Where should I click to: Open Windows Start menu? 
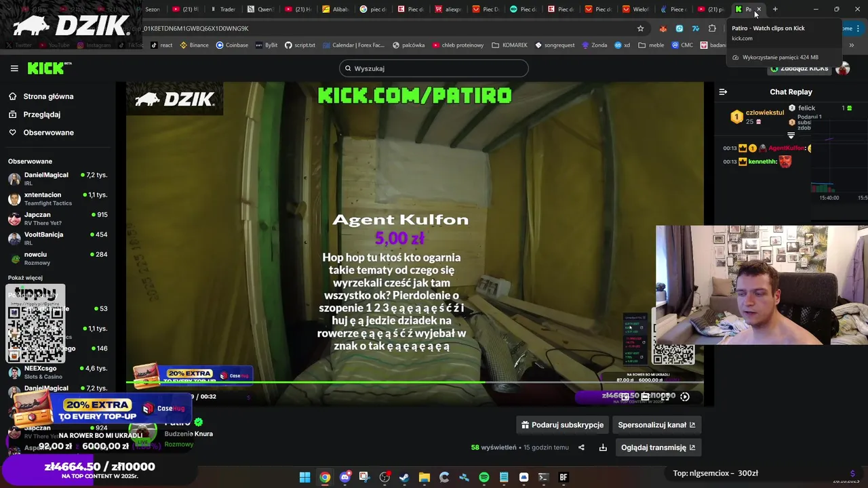point(305,477)
